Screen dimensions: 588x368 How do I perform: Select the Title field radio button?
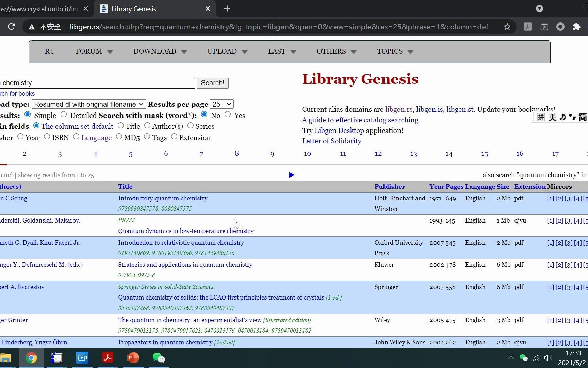click(121, 126)
